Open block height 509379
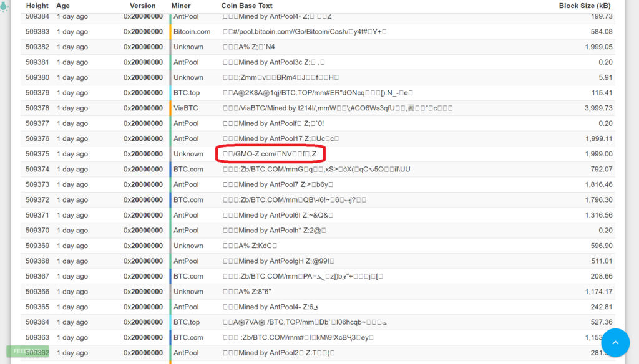The height and width of the screenshot is (364, 639). (37, 93)
